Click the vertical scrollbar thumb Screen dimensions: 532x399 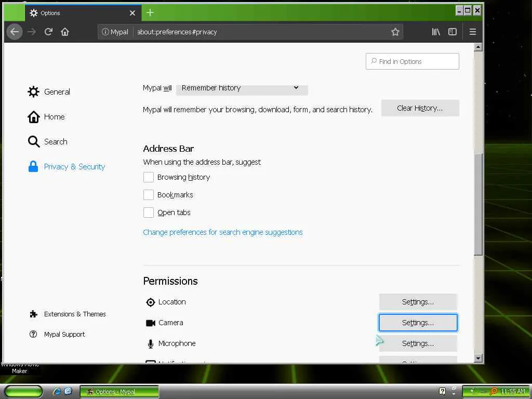coord(478,205)
